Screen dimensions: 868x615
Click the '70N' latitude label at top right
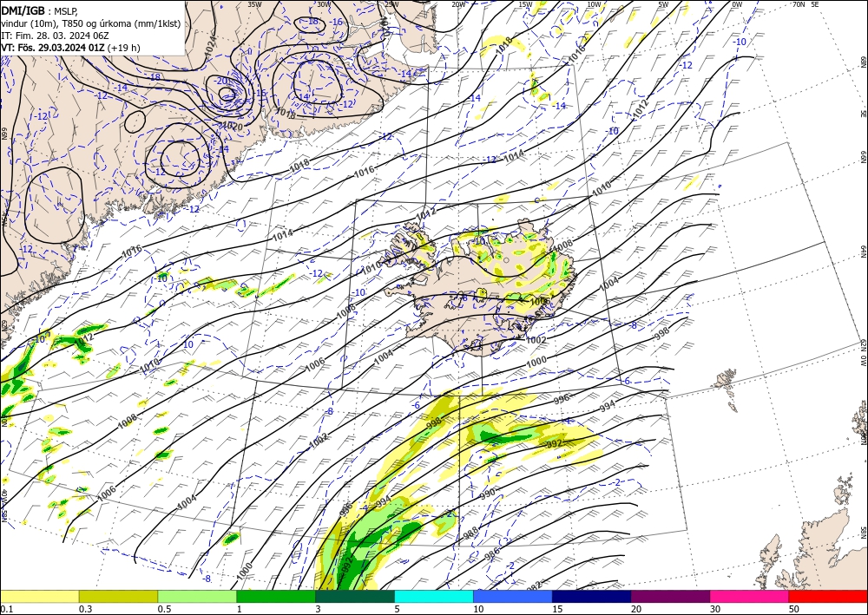point(799,3)
